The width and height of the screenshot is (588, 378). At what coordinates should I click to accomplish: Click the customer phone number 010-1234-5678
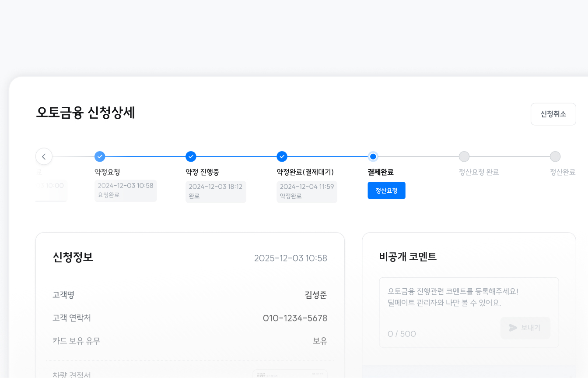(x=295, y=318)
